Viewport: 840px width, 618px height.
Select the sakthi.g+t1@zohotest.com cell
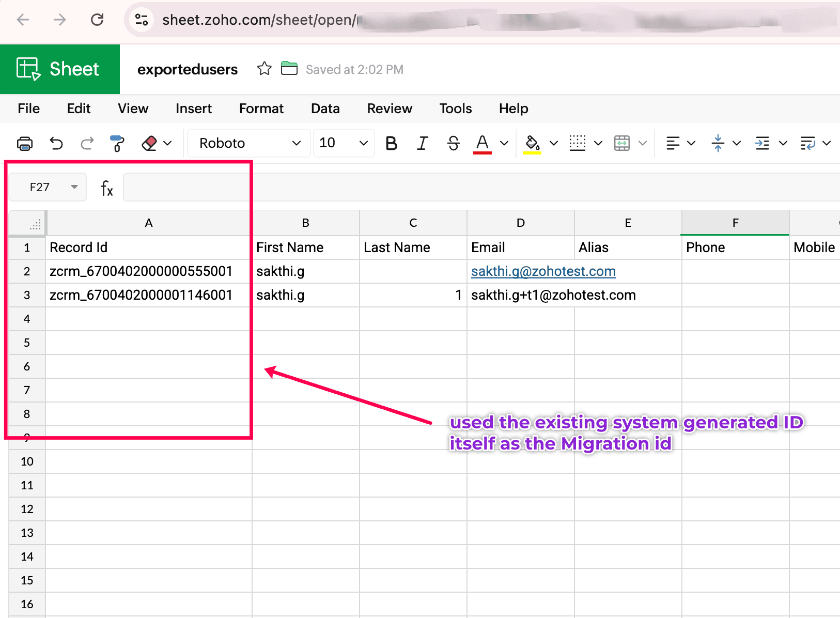(521, 295)
